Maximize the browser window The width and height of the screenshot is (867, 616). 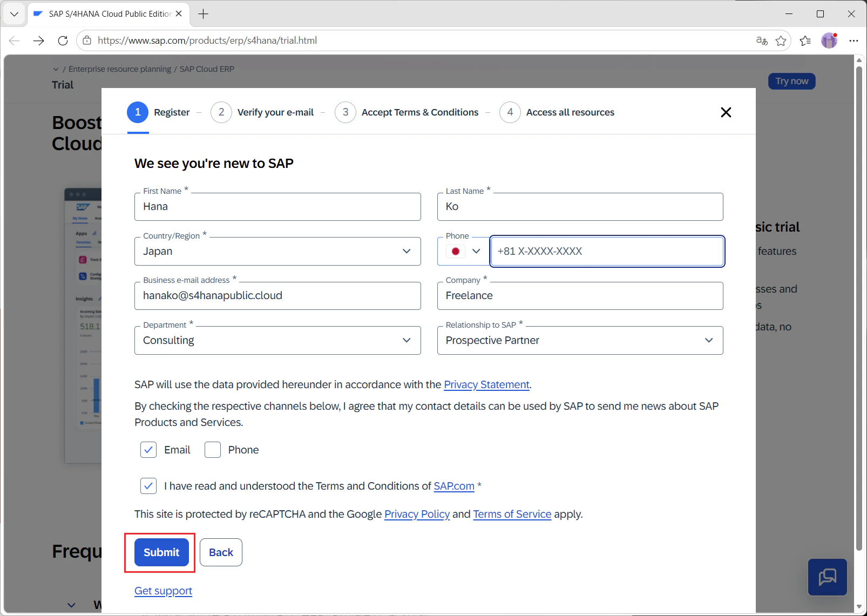point(821,14)
